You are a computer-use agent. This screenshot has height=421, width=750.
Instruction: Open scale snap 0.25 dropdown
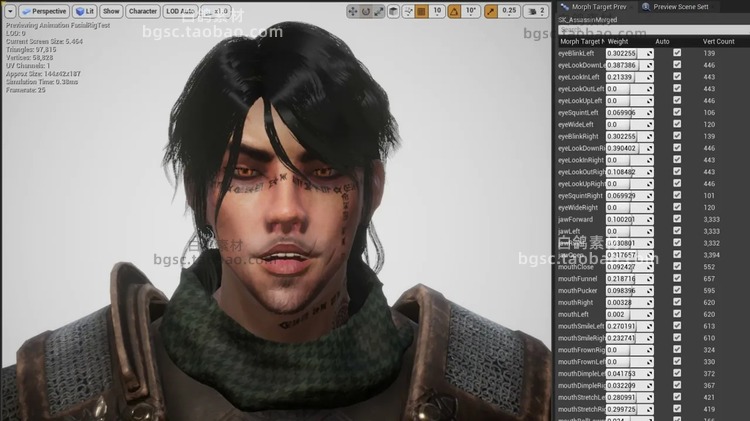pos(509,11)
